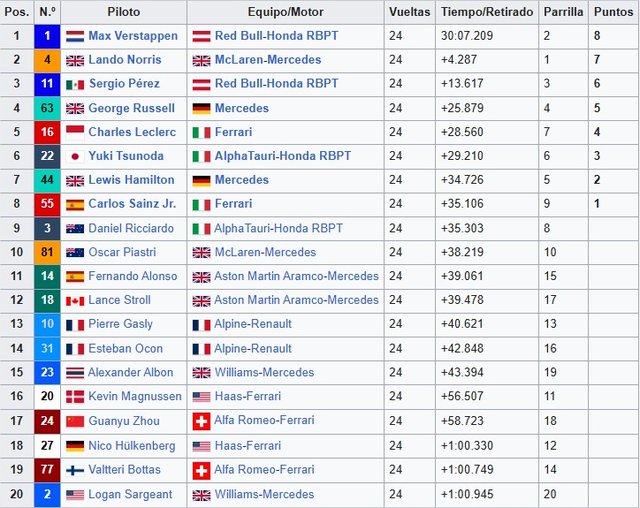Click the Australian flag beside Oscar Piastri
This screenshot has width=640, height=508.
click(x=75, y=253)
